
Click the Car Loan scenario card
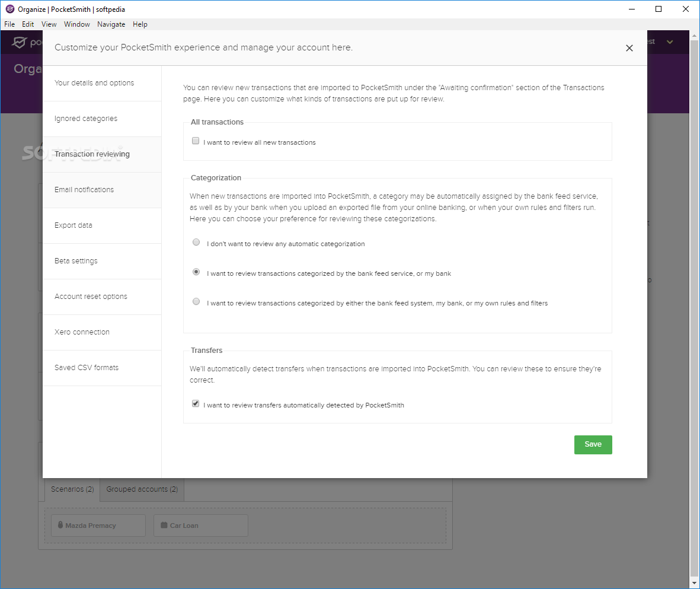201,526
